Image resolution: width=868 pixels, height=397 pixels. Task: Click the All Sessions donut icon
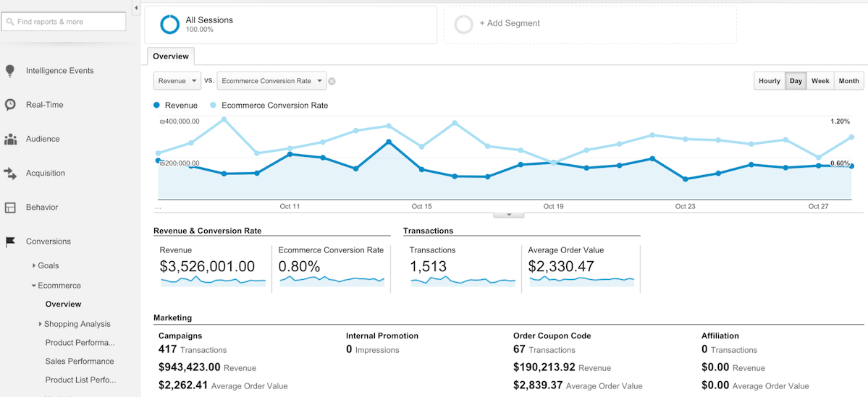pyautogui.click(x=169, y=25)
